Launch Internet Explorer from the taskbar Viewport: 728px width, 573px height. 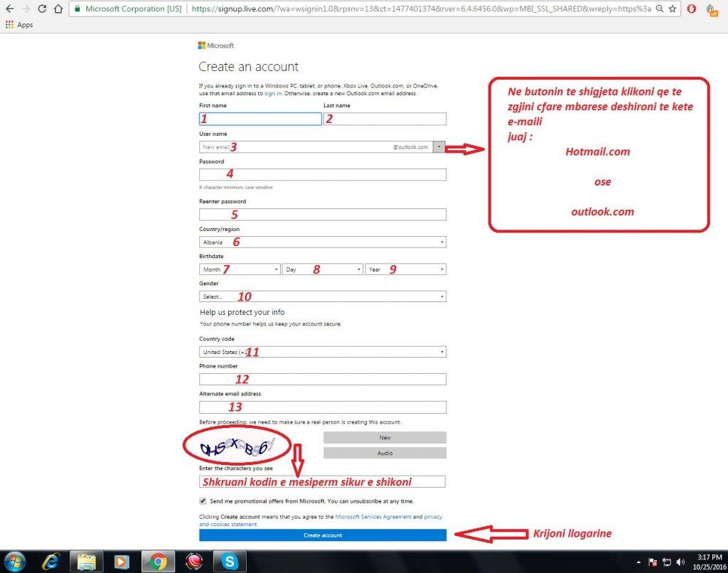(51, 562)
